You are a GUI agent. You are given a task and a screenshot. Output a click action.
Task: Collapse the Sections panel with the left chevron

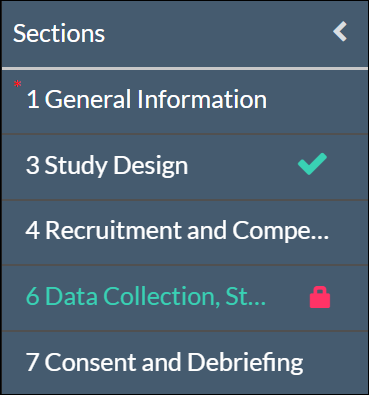click(340, 32)
